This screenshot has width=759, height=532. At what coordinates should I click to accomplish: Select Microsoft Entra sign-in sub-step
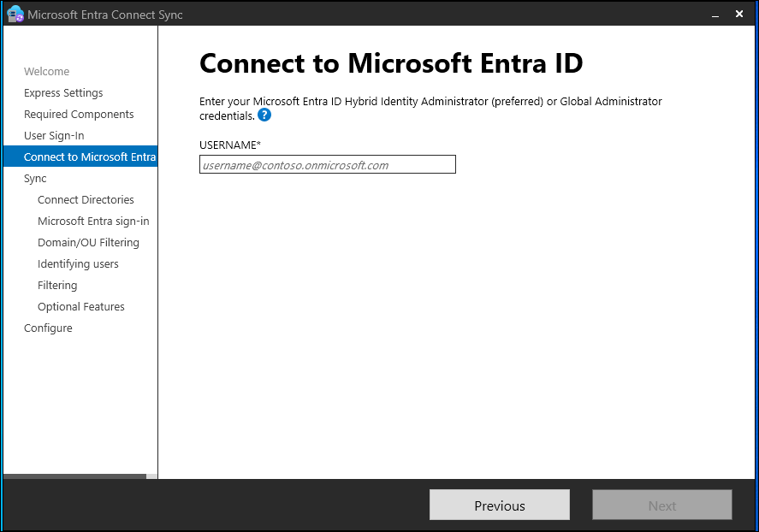tap(93, 222)
